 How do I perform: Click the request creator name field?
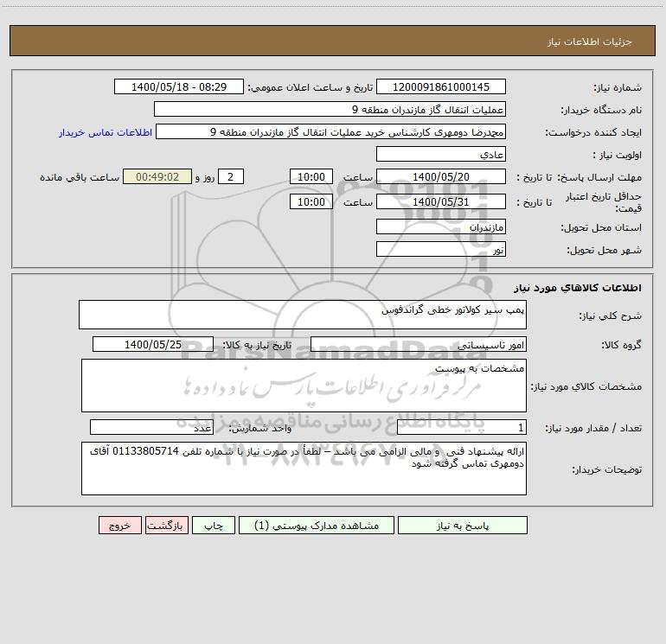(330, 131)
